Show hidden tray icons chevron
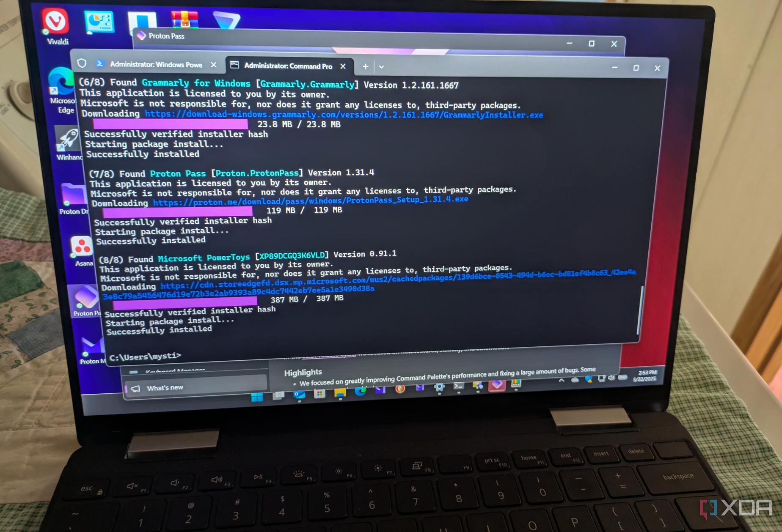782x532 pixels. click(x=562, y=380)
